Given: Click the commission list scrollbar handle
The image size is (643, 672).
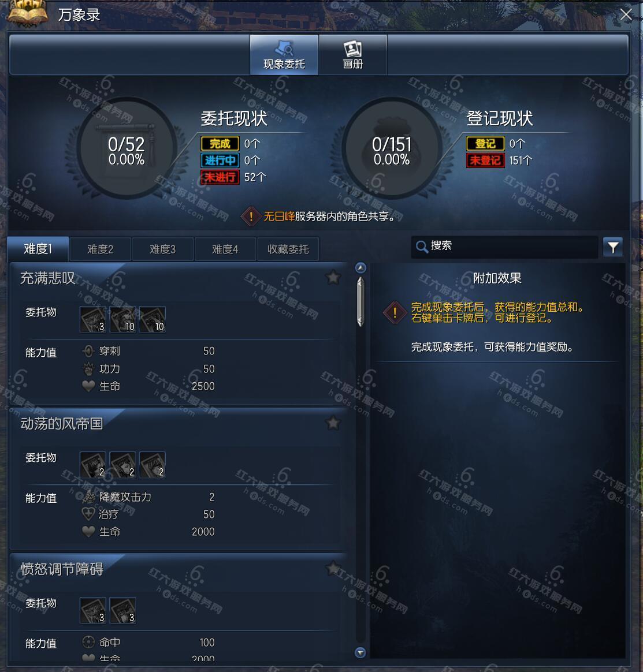Looking at the screenshot, I should pos(360,302).
